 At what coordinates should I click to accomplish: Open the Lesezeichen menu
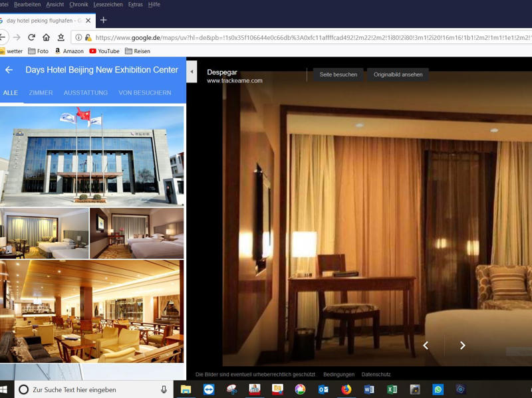108,5
